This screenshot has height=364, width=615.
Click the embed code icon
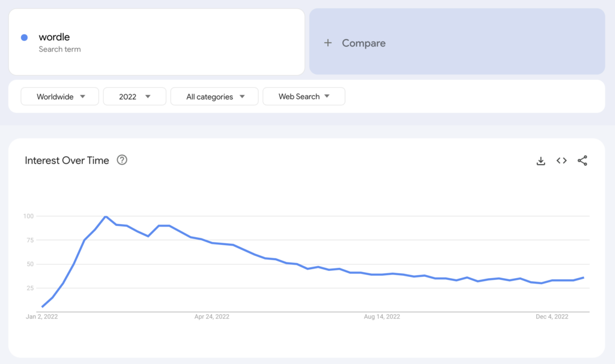point(562,160)
